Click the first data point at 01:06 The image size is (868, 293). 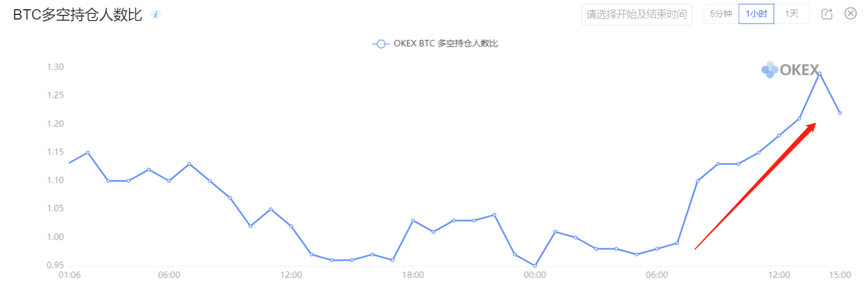[x=69, y=163]
